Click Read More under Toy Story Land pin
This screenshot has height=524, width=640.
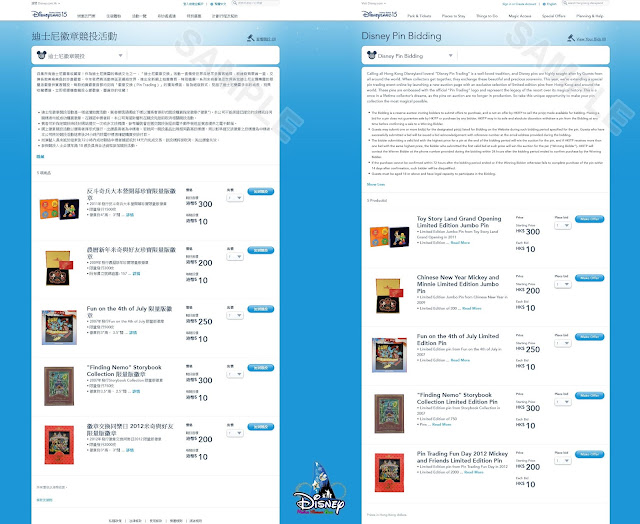pyautogui.click(x=460, y=243)
